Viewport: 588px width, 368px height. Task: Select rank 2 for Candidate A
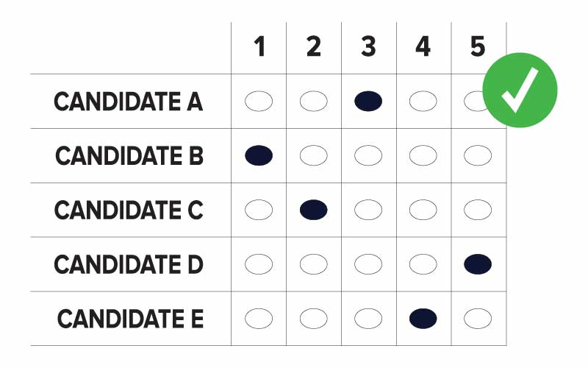coord(314,102)
